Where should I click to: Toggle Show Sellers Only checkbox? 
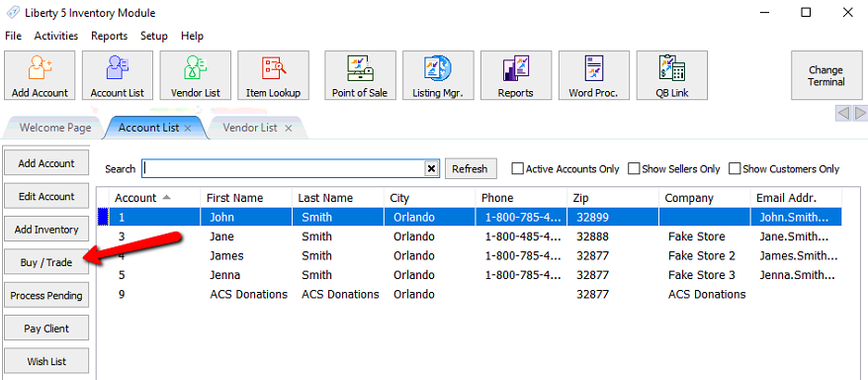634,168
